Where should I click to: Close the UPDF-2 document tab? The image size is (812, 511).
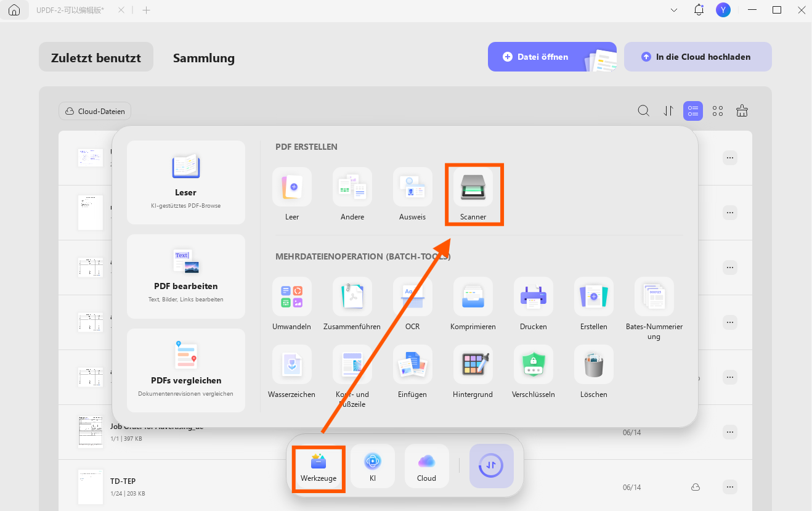pyautogui.click(x=121, y=10)
